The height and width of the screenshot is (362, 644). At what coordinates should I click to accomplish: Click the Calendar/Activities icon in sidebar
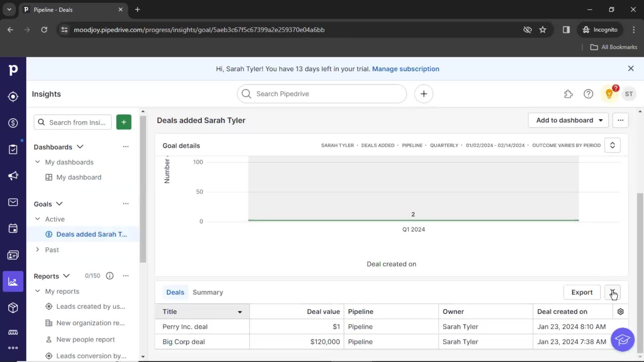(x=13, y=229)
